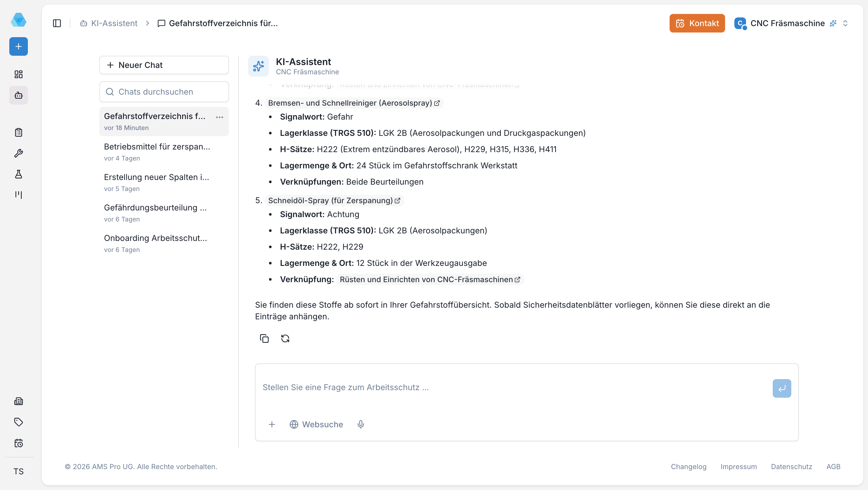Open the sidebar icon with vertical bars
Viewport: 868px width, 490px height.
point(19,195)
